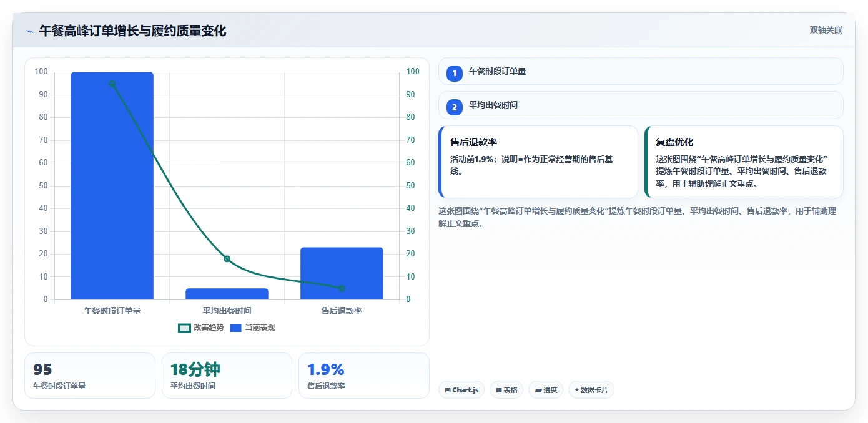The image size is (868, 423).
Task: Click the line point above 午餐时段订单量 bar
Action: (x=112, y=84)
